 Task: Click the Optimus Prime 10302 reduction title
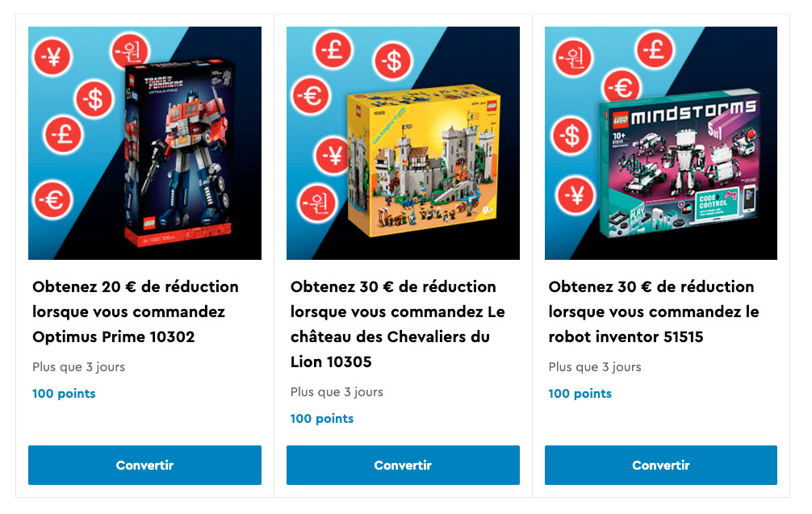[x=136, y=311]
